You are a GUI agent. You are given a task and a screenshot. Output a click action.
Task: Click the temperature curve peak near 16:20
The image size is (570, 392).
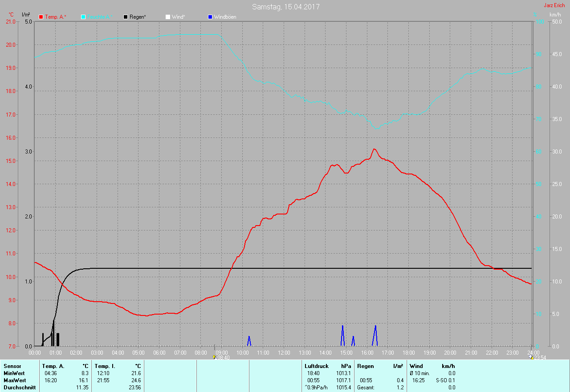[x=374, y=149]
